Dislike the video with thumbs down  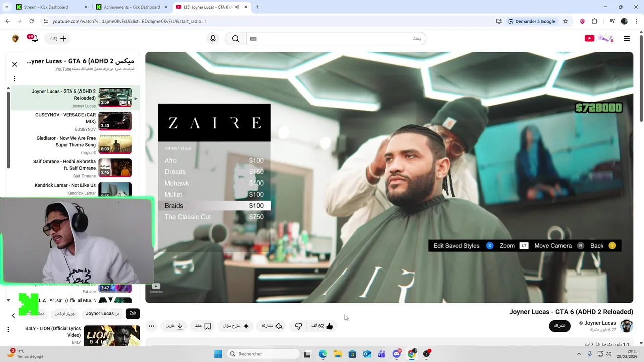[x=298, y=326]
